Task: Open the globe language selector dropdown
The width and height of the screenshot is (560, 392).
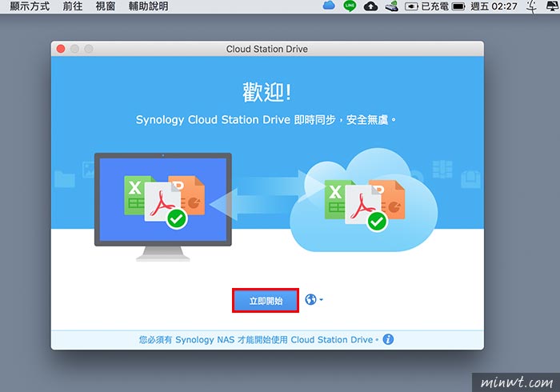Action: tap(314, 299)
